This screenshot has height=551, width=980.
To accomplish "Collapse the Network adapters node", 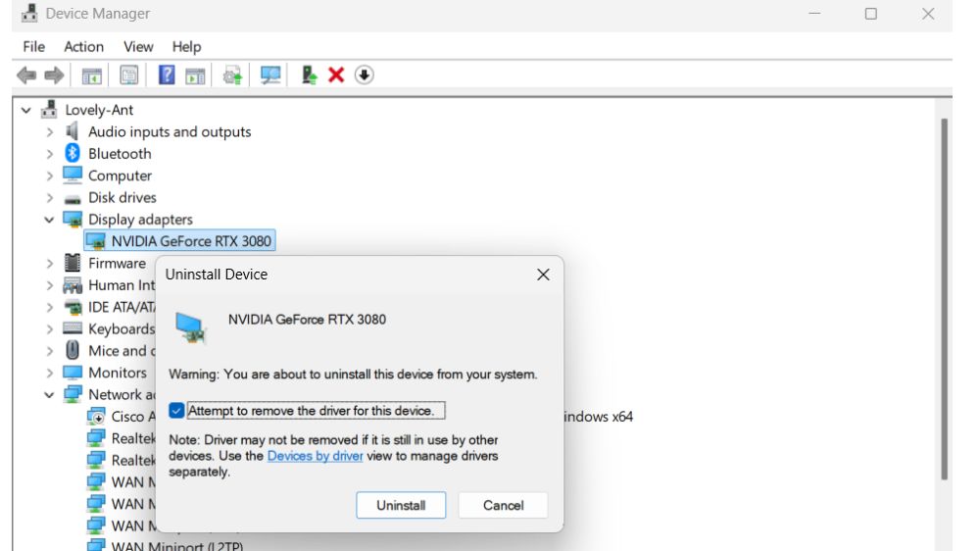I will 49,395.
